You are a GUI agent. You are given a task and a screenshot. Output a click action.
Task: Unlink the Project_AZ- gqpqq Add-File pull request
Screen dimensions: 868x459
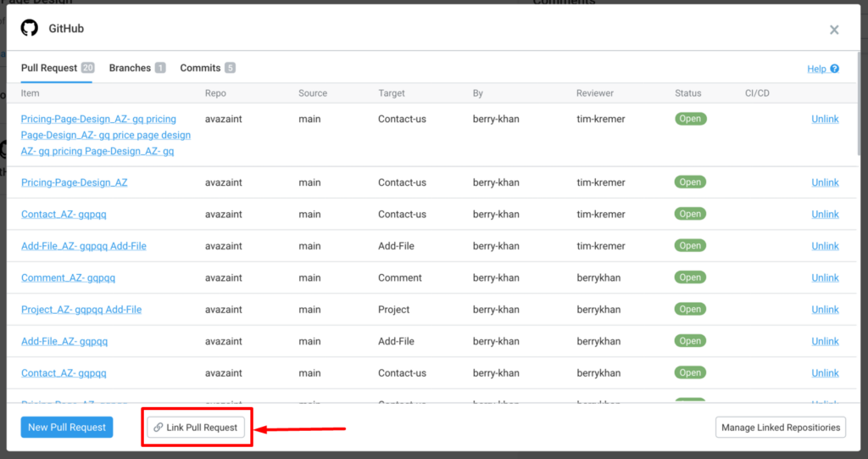click(x=825, y=310)
